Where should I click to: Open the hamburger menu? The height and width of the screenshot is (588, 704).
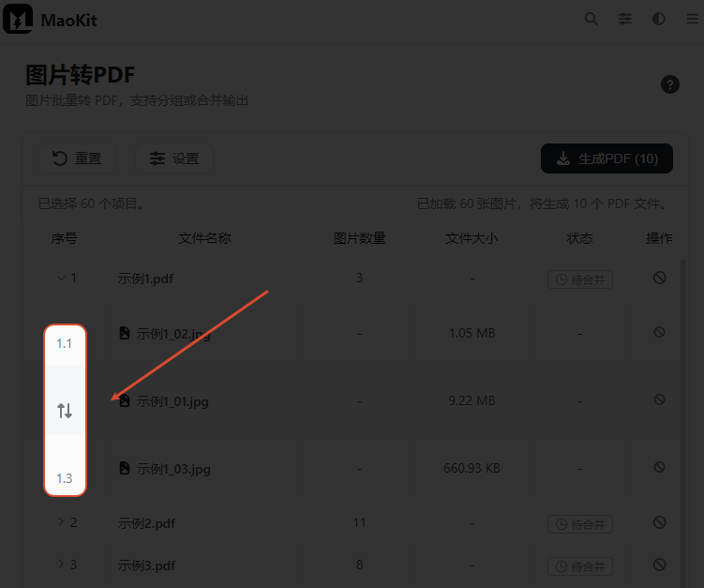click(693, 19)
